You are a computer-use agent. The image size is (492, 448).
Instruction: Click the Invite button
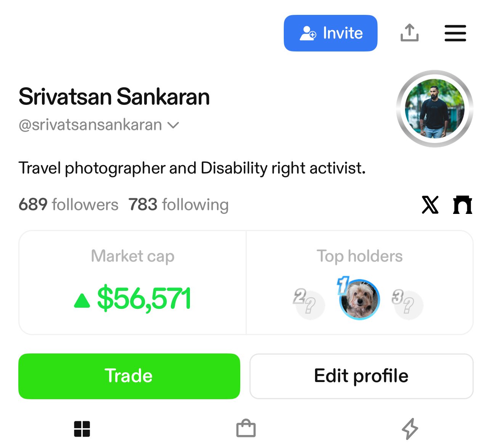tap(330, 33)
